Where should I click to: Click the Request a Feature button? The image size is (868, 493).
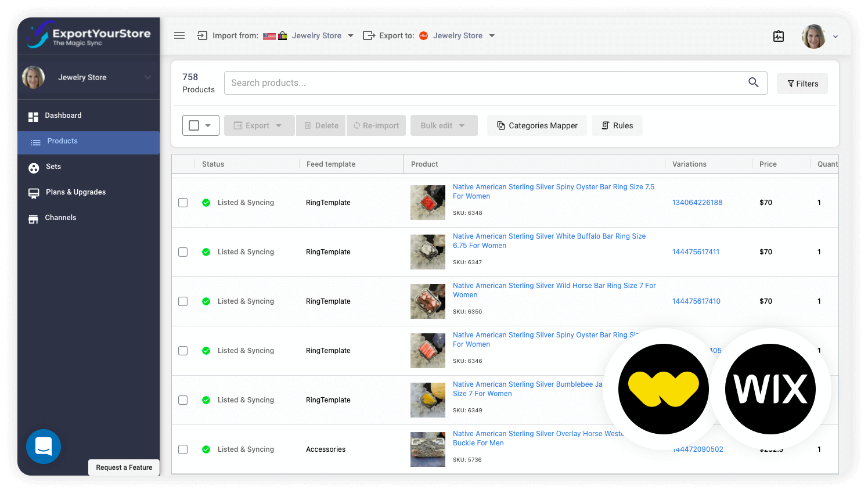point(124,467)
